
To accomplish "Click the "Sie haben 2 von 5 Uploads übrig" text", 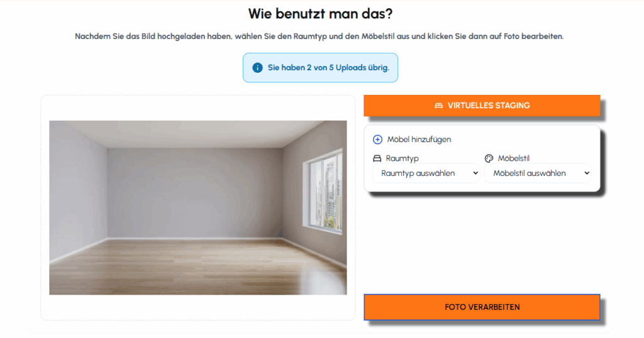I will coord(328,68).
